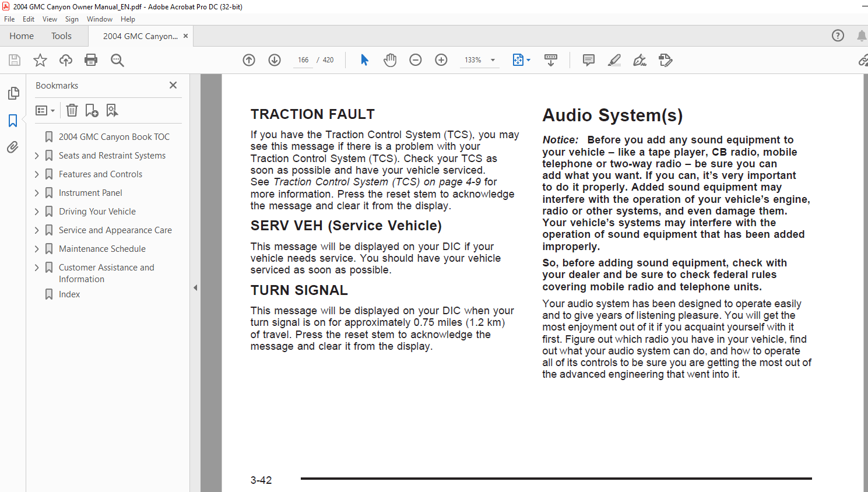Jump to Maintenance Schedule bookmark

tap(102, 249)
